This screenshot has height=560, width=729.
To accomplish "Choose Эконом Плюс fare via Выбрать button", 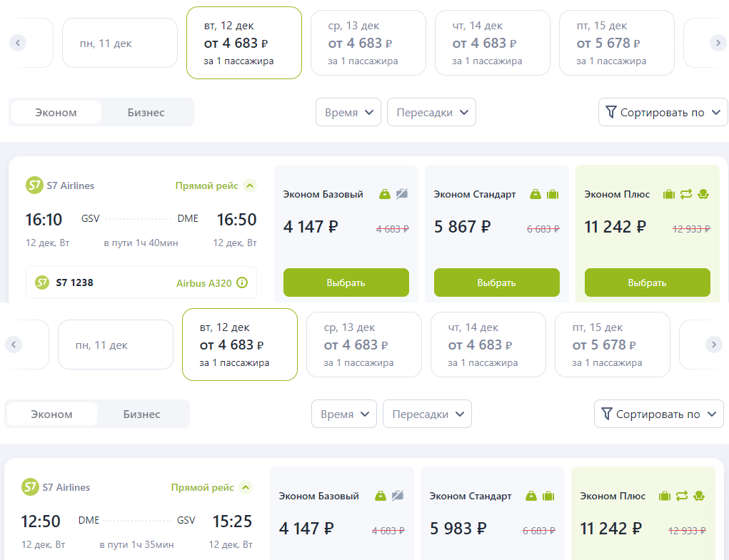I will coord(648,282).
